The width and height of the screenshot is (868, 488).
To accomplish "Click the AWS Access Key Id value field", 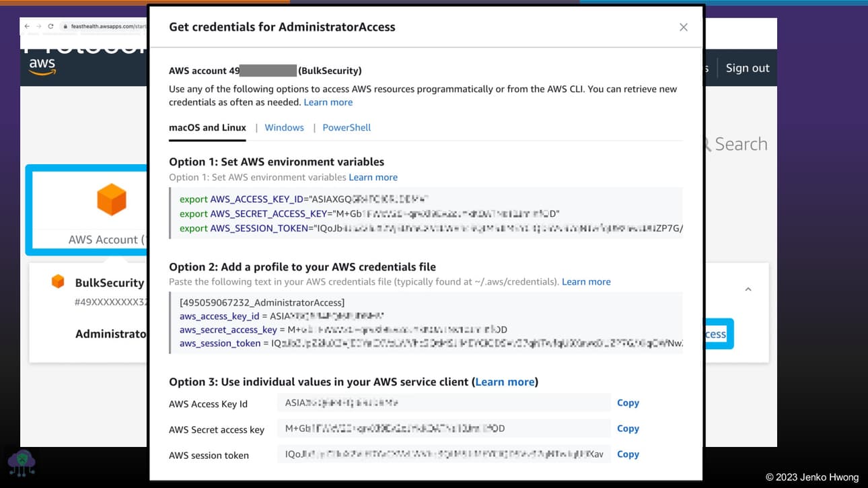I will click(x=443, y=403).
